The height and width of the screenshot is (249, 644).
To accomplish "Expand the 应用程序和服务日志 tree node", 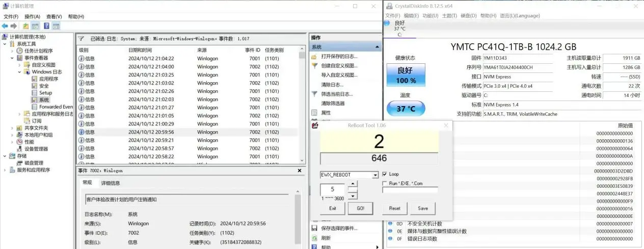I will click(x=19, y=114).
